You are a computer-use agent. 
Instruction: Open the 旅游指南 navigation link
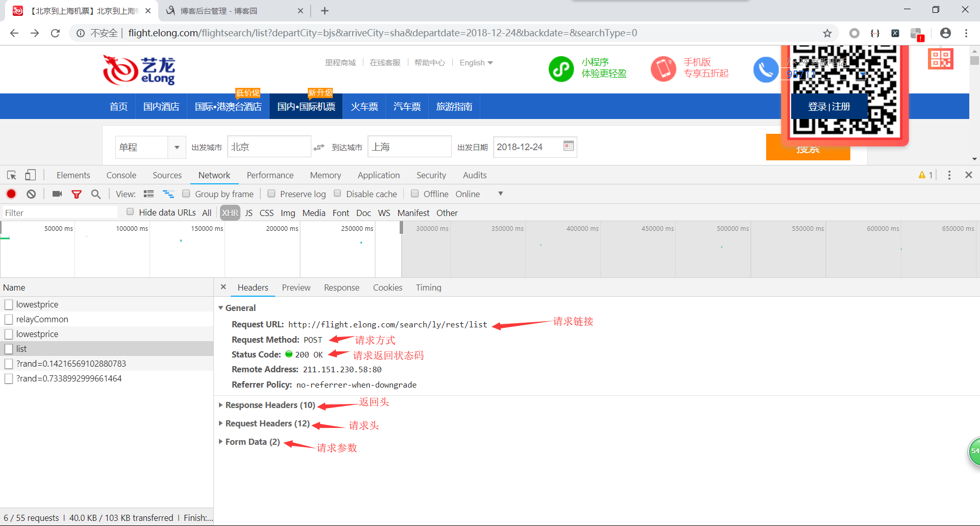pos(454,106)
